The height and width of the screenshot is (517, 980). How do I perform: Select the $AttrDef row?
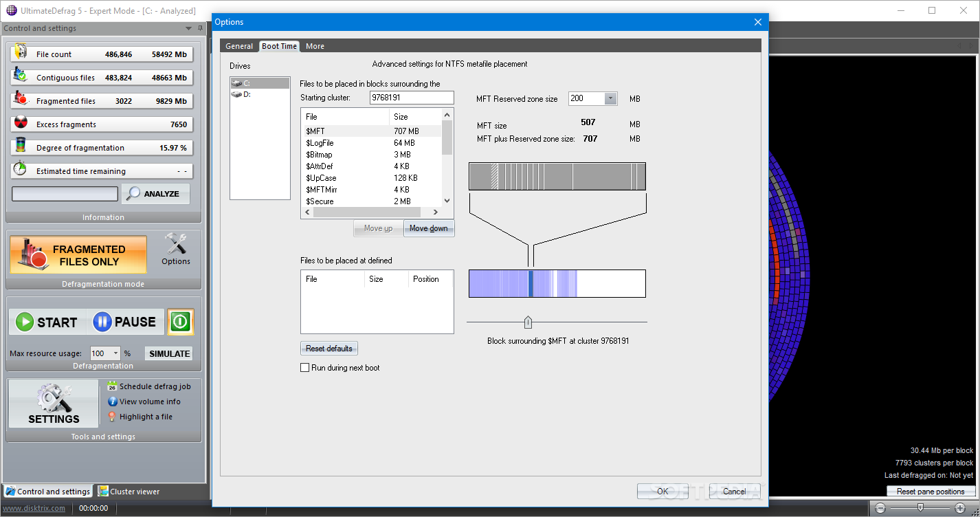click(x=371, y=166)
